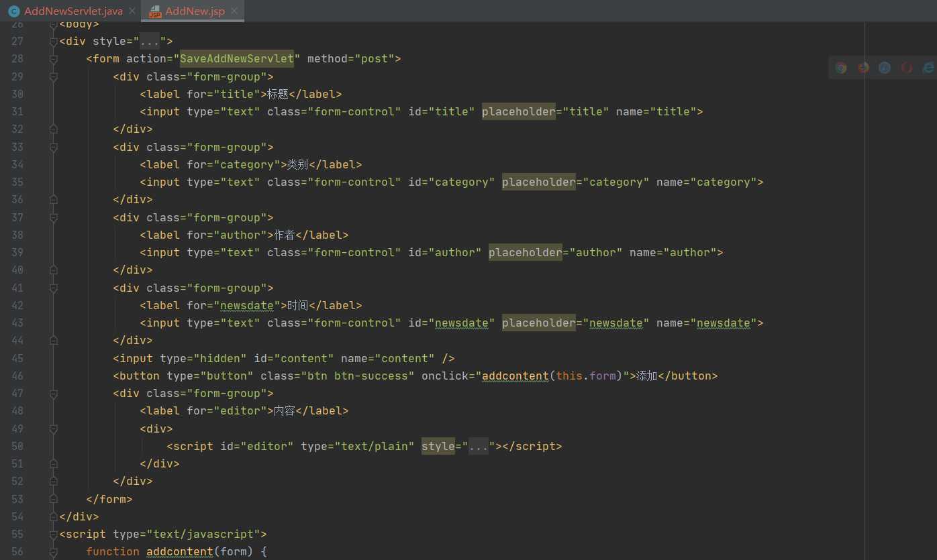Click the 作者 label text
937x560 pixels.
click(x=284, y=235)
